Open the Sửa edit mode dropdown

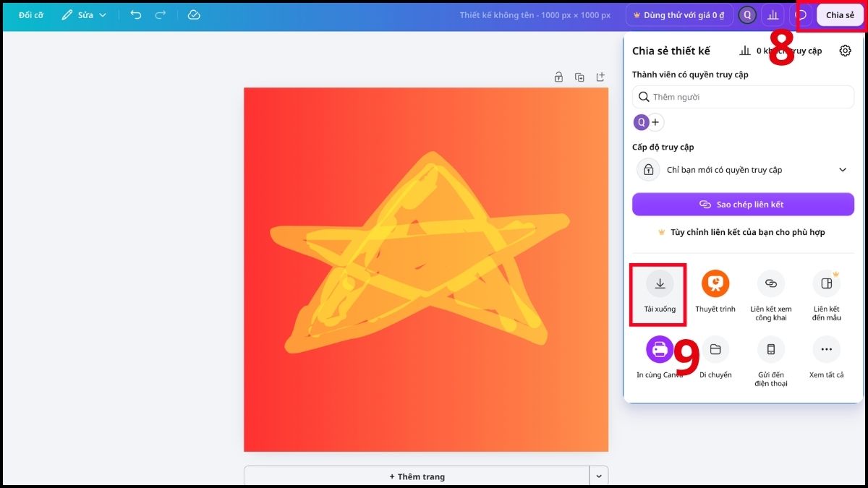(84, 14)
